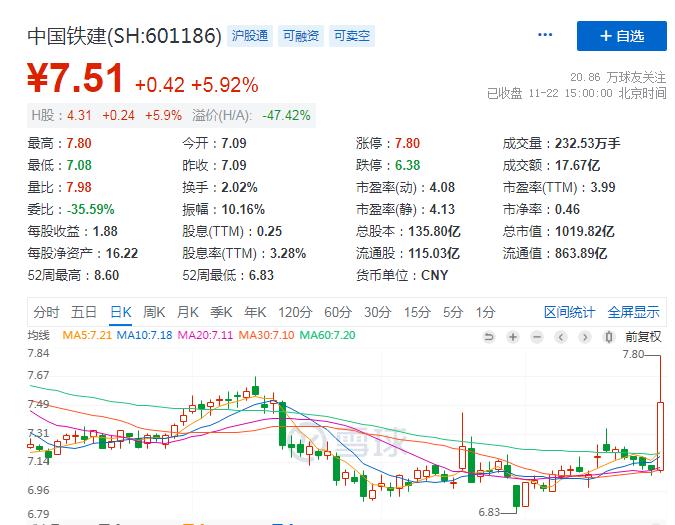
Task: Open the 全屏显示 fullscreen link
Action: pos(633,312)
